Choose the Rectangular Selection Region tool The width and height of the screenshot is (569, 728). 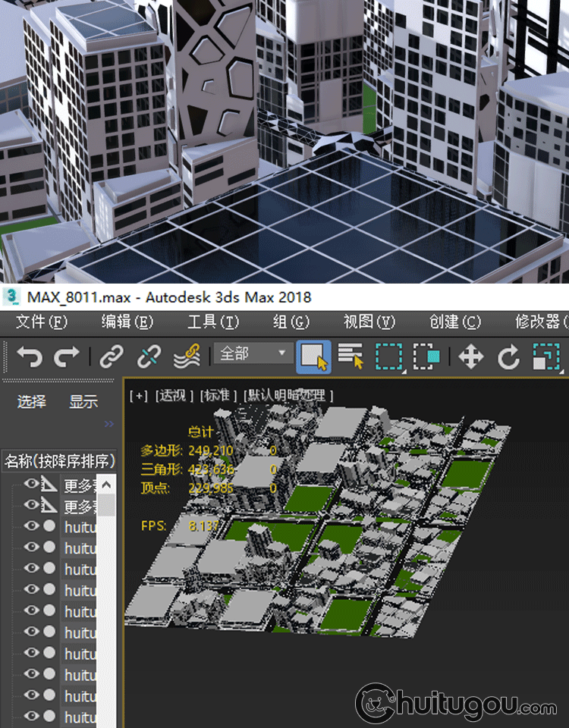click(x=389, y=356)
